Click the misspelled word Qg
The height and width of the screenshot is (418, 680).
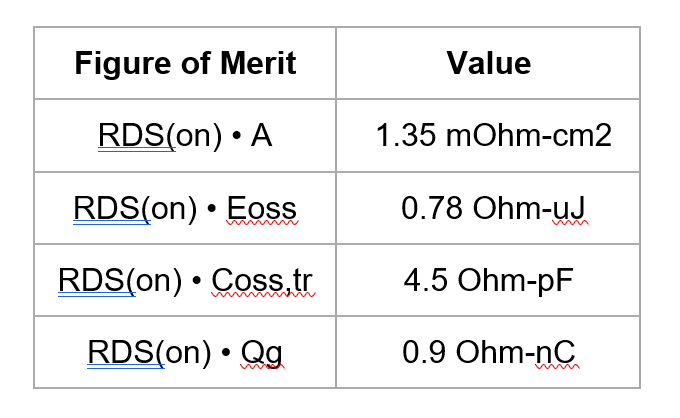click(257, 353)
